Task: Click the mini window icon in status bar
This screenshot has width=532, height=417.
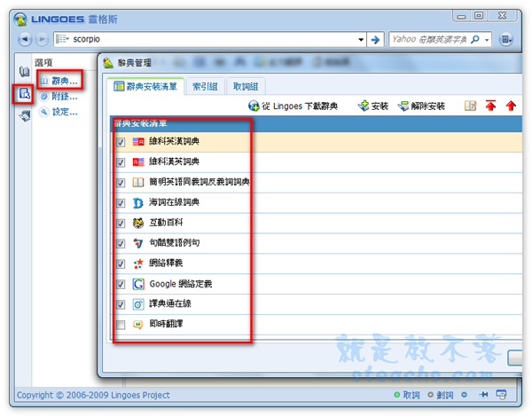Action: click(x=501, y=394)
